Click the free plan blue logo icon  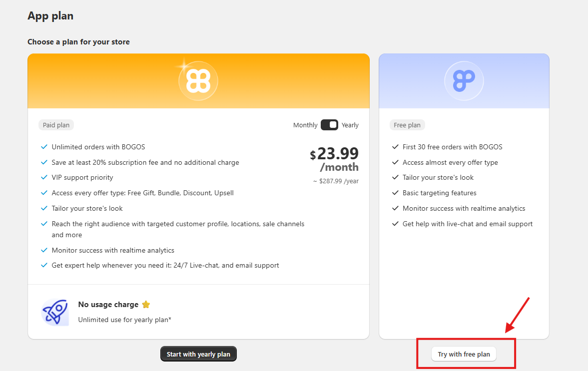(x=464, y=81)
